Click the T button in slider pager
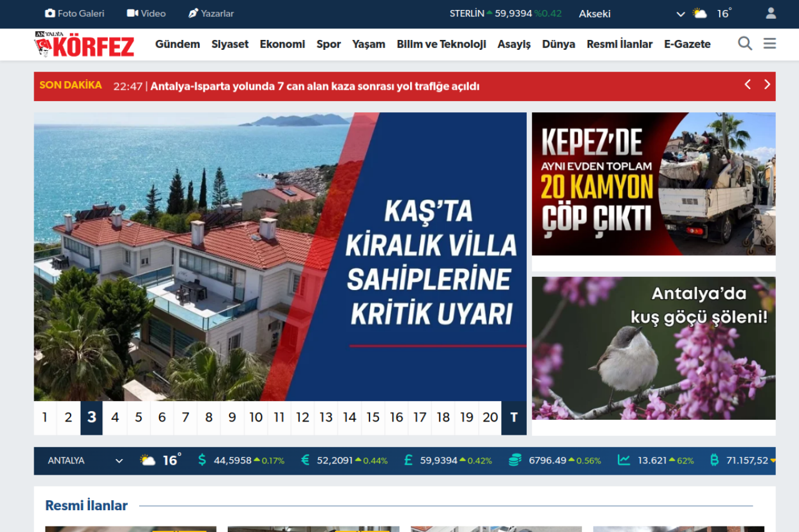The image size is (799, 532). click(x=514, y=417)
